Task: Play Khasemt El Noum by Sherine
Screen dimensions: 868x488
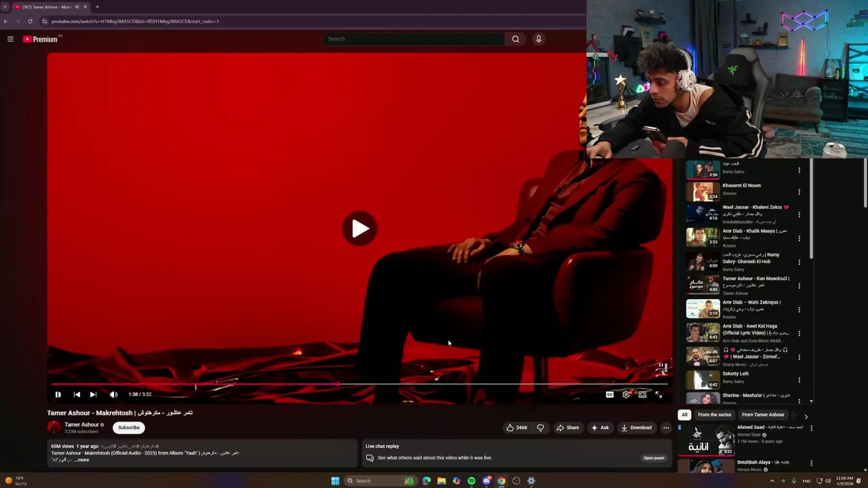Action: coord(703,192)
